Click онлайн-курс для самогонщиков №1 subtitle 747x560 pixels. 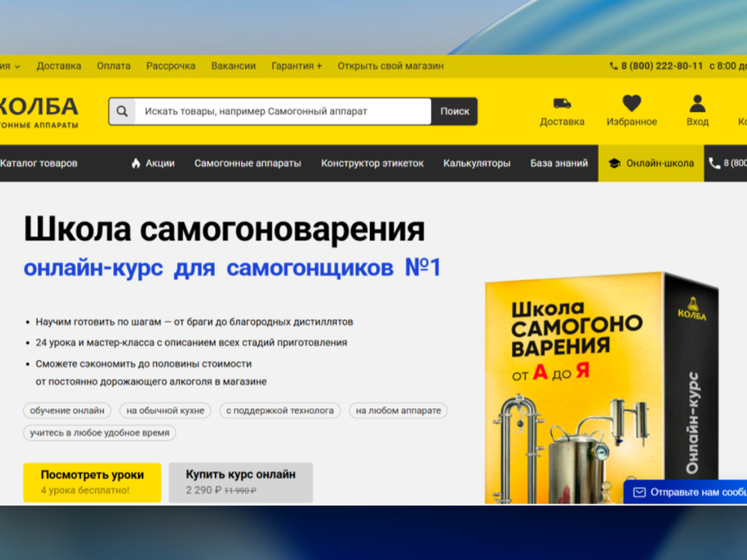click(x=232, y=268)
